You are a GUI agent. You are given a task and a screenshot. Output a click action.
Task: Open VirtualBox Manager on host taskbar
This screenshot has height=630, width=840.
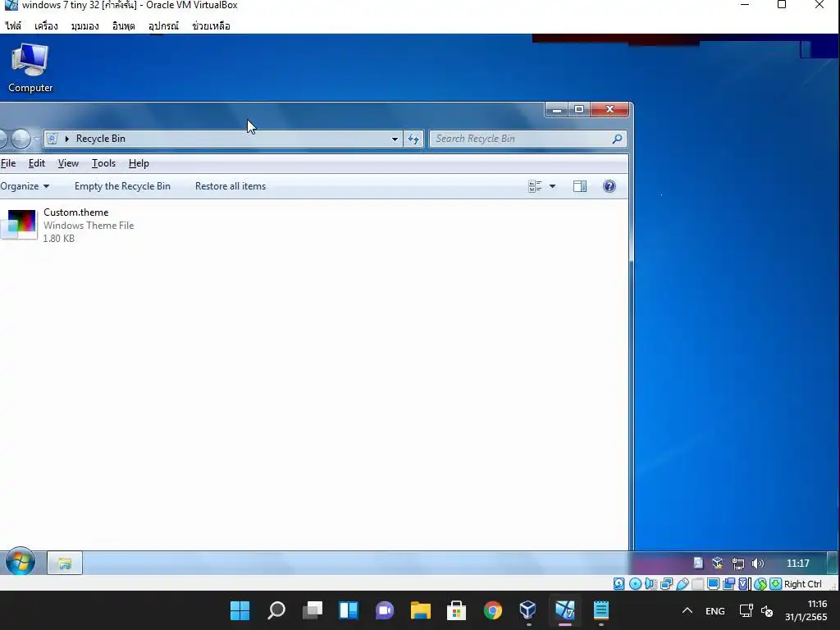528,610
